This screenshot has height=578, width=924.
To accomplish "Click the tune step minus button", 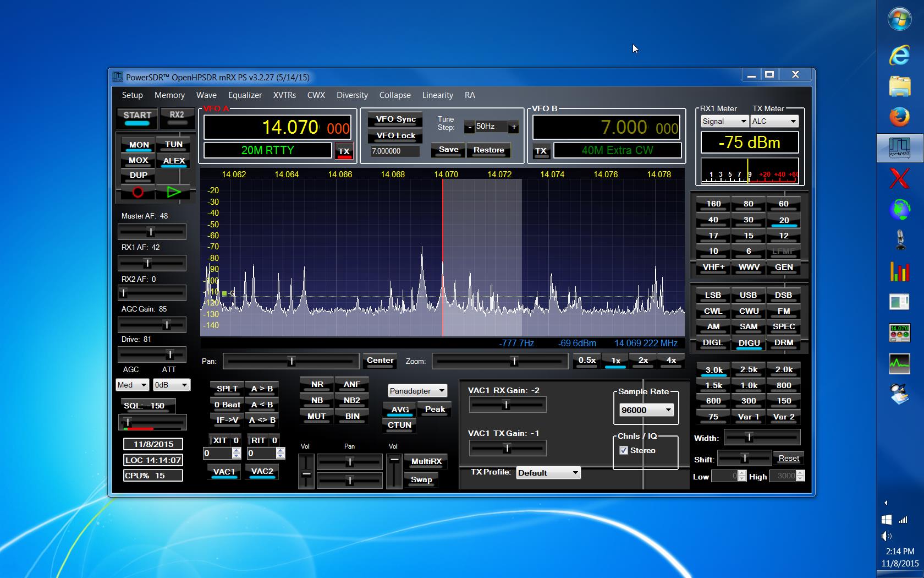I will pyautogui.click(x=469, y=127).
